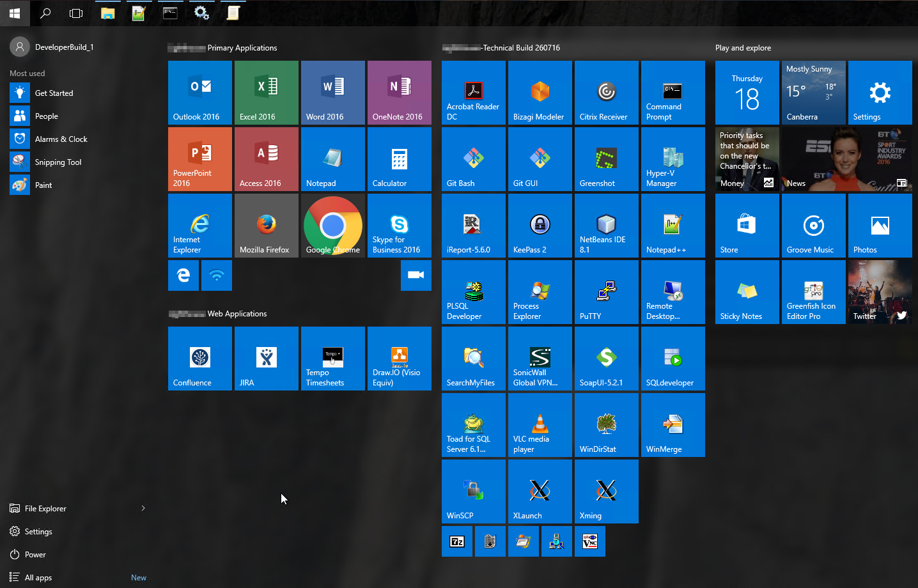
Task: Launch Excel 2016 from its tile
Action: point(267,93)
